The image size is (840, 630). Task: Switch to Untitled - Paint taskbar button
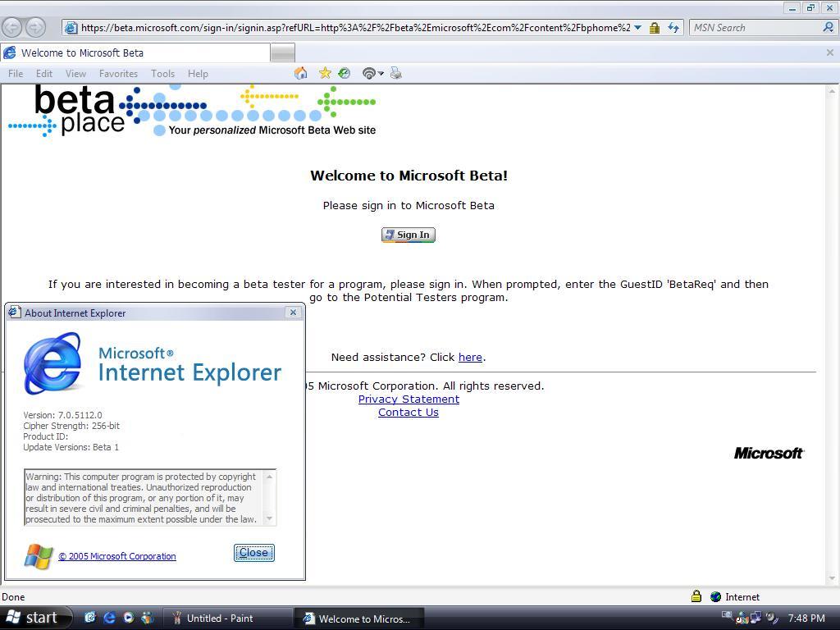pyautogui.click(x=226, y=619)
